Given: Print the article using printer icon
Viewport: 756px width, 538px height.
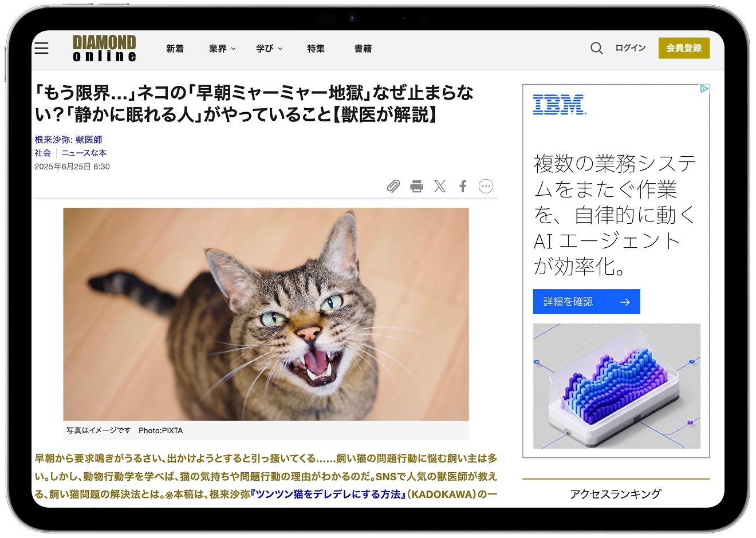Looking at the screenshot, I should point(417,186).
